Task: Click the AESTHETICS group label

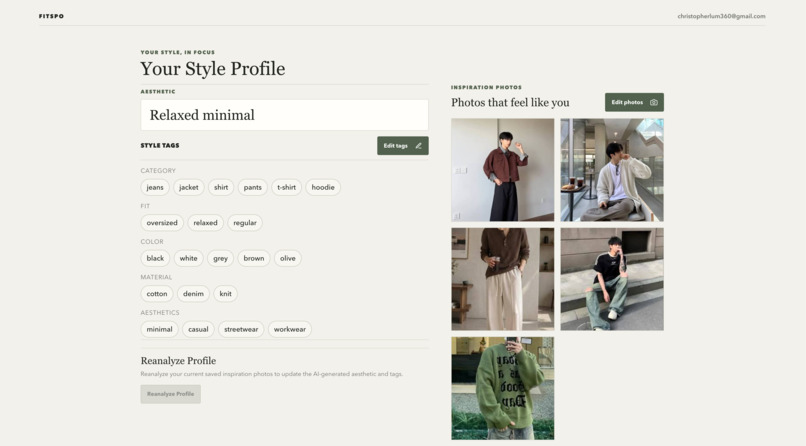Action: 160,312
